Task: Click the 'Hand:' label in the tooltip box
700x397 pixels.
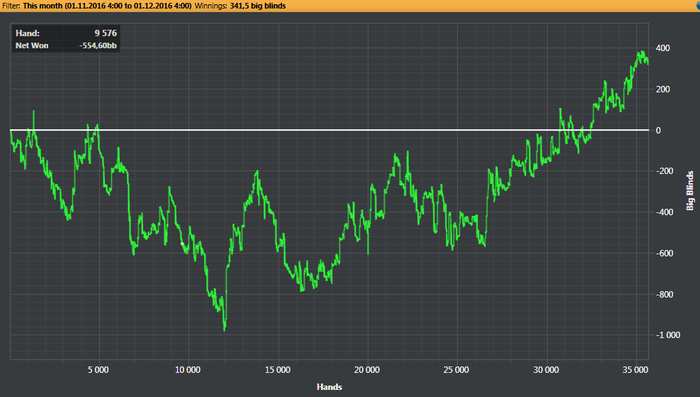Action: [x=27, y=33]
